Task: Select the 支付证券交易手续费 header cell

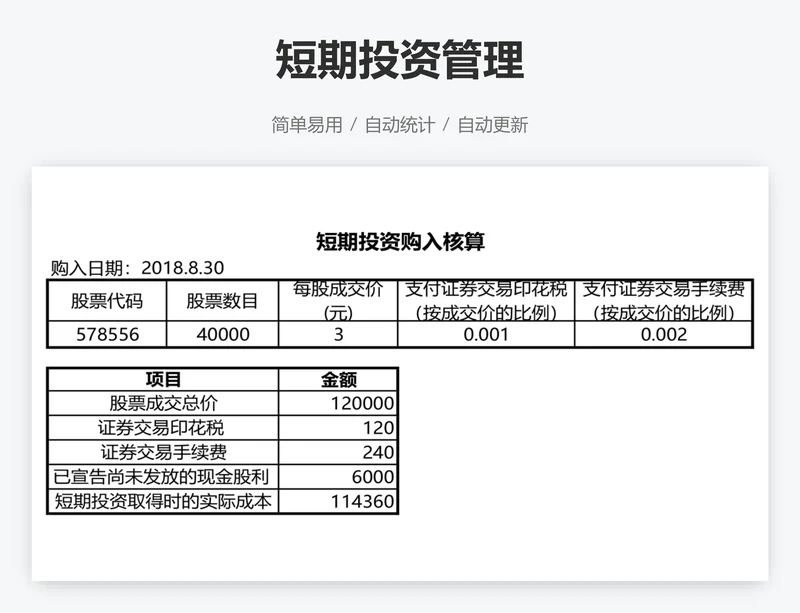Action: coord(663,301)
